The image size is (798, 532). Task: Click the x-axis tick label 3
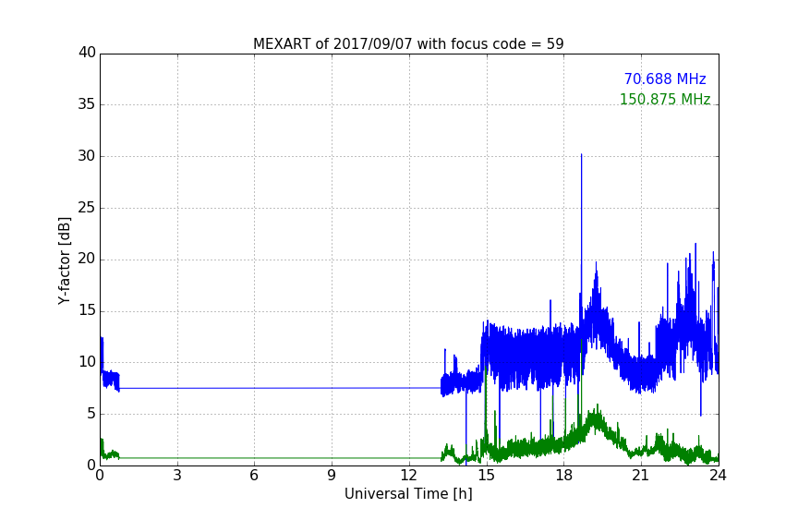pyautogui.click(x=177, y=476)
